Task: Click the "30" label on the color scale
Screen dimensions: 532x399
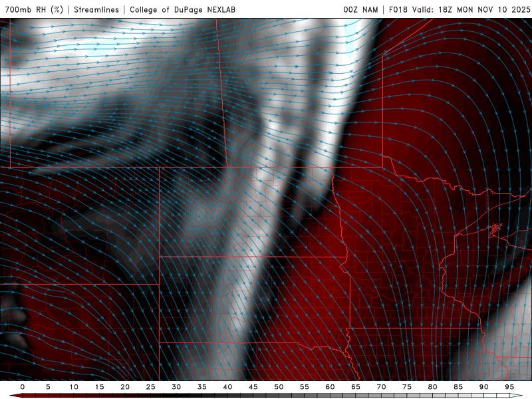Action: 176,387
